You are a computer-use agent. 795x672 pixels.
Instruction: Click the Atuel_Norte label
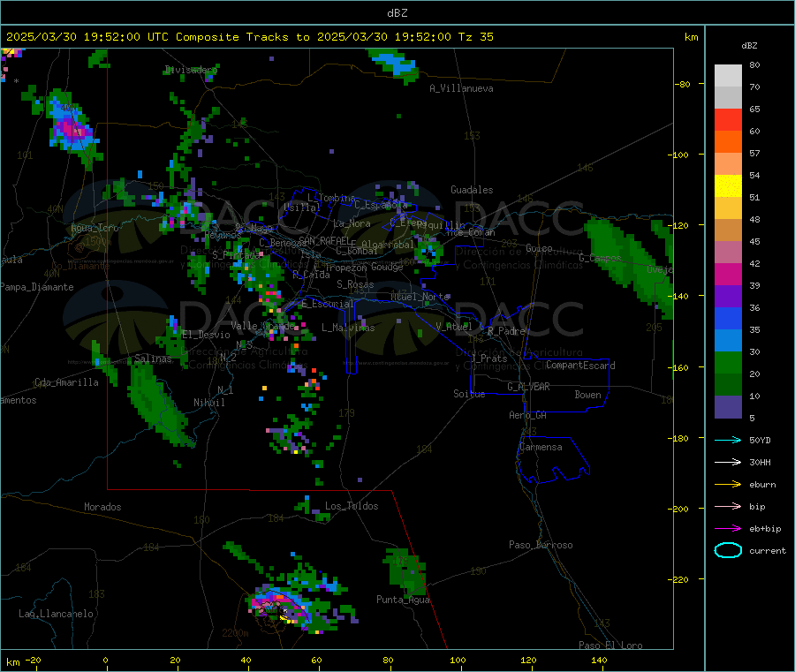click(x=420, y=297)
